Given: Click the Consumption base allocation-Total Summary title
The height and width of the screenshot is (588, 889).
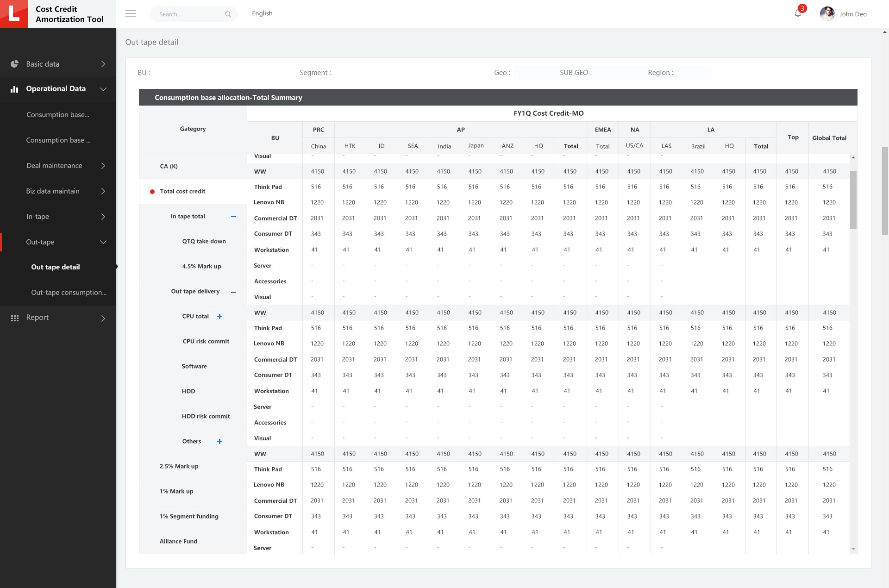Looking at the screenshot, I should (x=228, y=98).
